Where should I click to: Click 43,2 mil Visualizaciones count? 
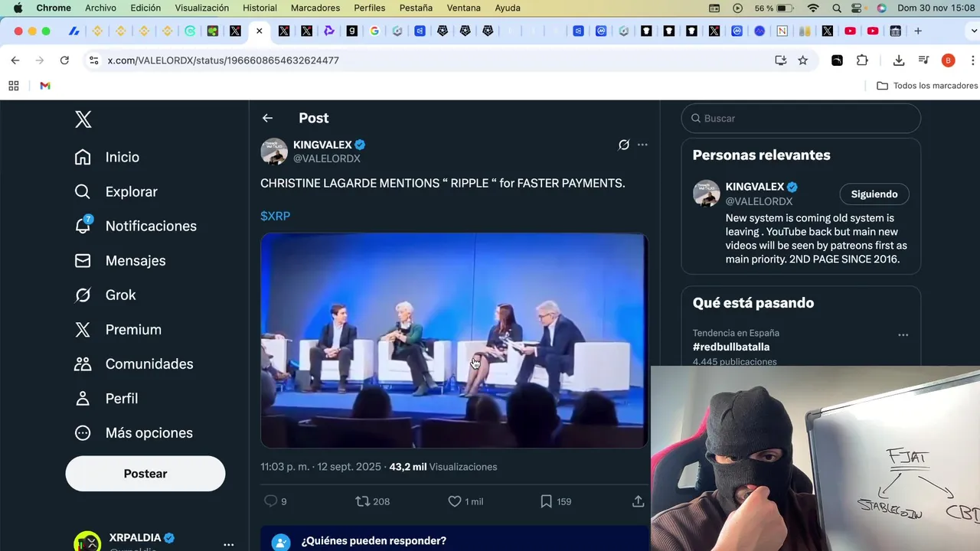(443, 467)
